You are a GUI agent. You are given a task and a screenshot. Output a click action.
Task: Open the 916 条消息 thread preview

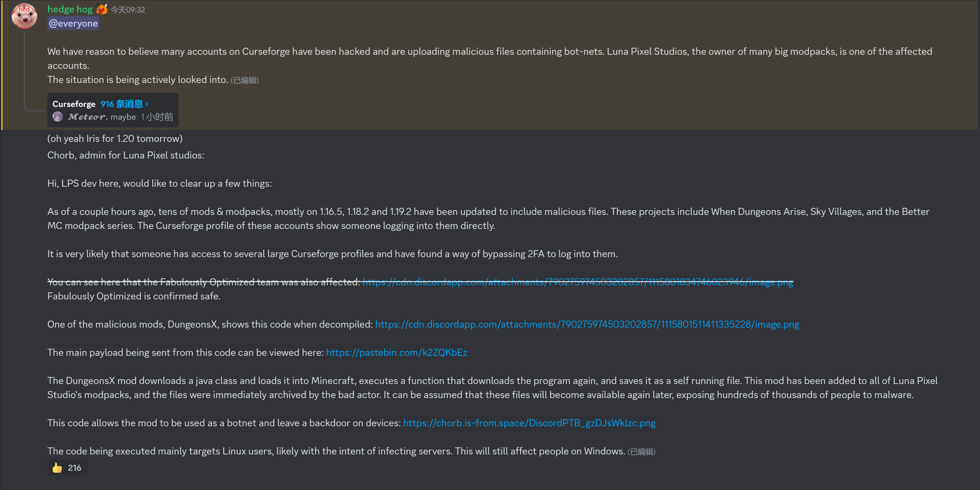pyautogui.click(x=122, y=103)
